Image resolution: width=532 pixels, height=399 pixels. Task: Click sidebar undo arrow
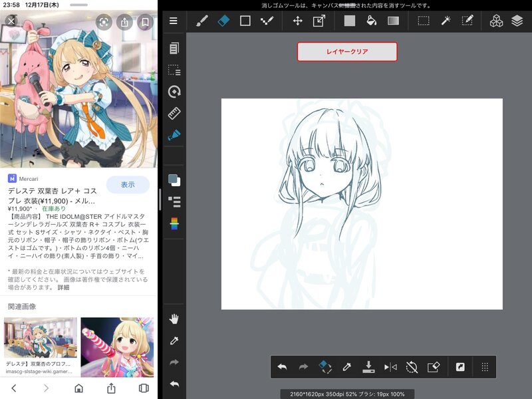(x=174, y=384)
